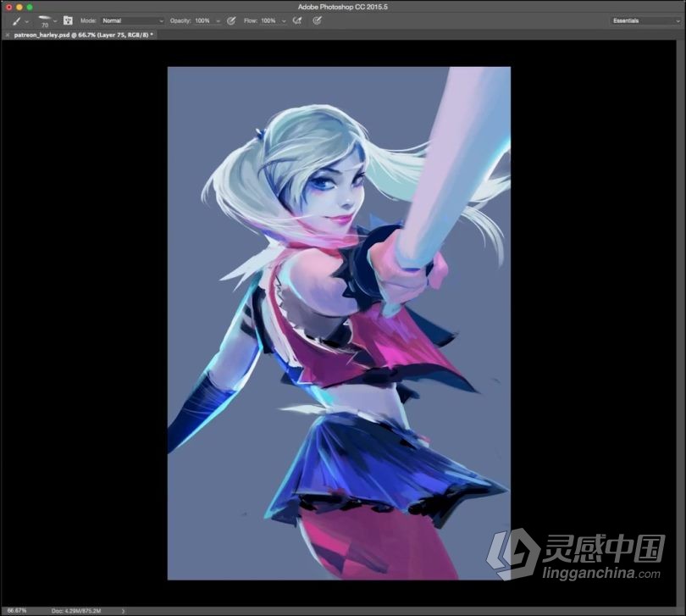
Task: Open the status bar info arrow
Action: click(x=123, y=611)
